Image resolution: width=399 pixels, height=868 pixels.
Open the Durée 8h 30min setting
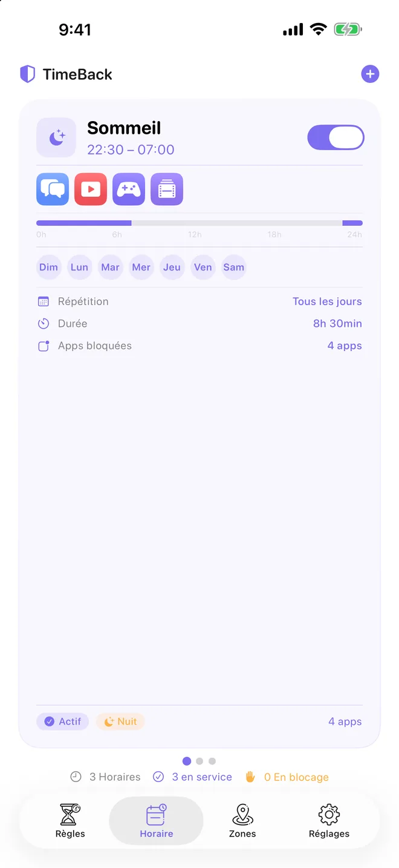pyautogui.click(x=199, y=324)
